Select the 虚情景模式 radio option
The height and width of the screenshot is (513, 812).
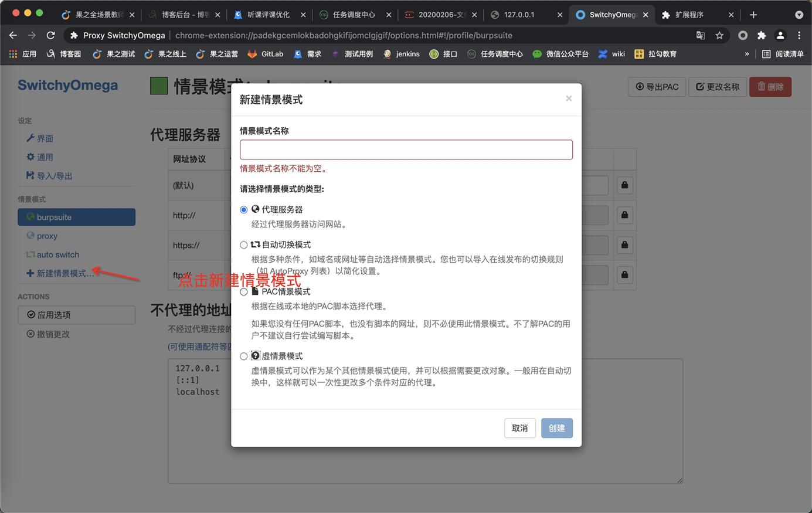coord(244,356)
